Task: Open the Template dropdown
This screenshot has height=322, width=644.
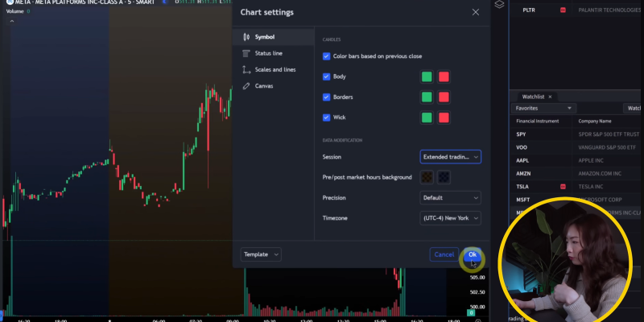Action: (x=261, y=254)
